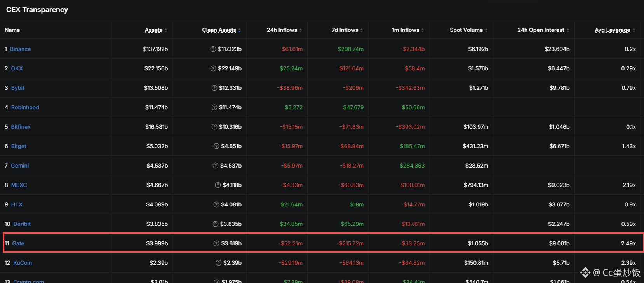The height and width of the screenshot is (283, 644).
Task: Click the question mark icon in Binance's row
Action: pos(213,49)
